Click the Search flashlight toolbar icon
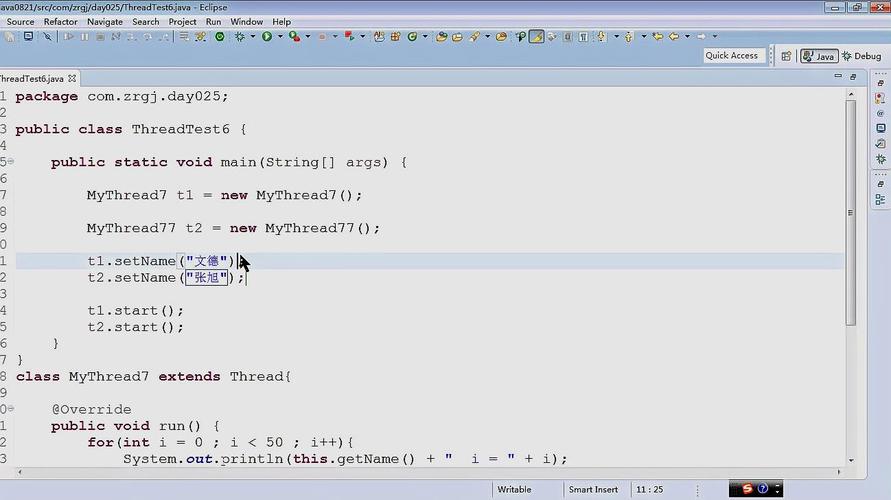The width and height of the screenshot is (891, 500). click(474, 36)
